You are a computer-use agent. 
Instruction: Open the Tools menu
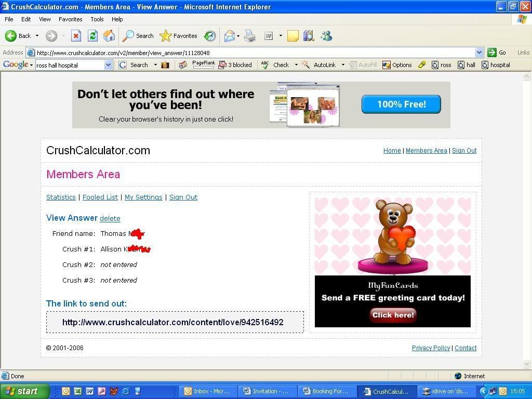[x=97, y=19]
